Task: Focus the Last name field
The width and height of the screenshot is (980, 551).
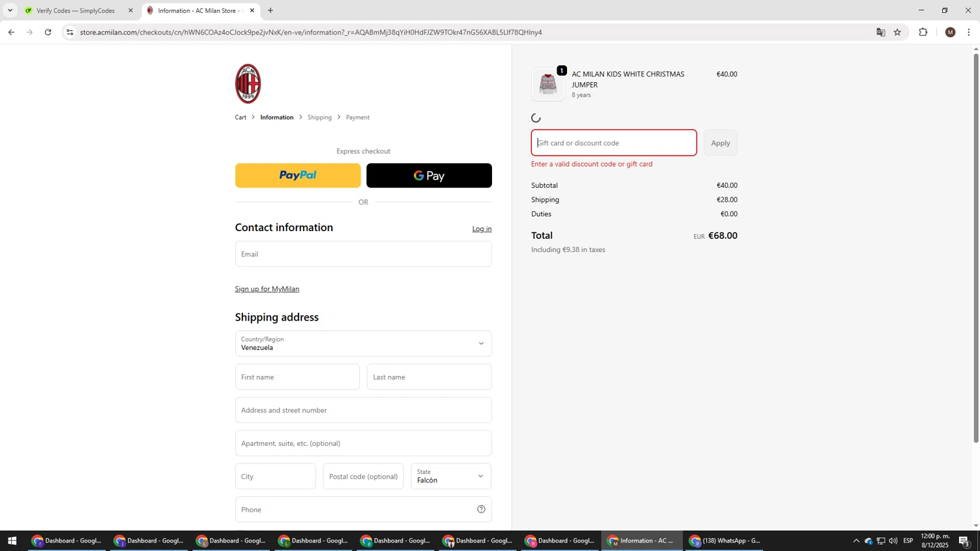Action: coord(429,377)
